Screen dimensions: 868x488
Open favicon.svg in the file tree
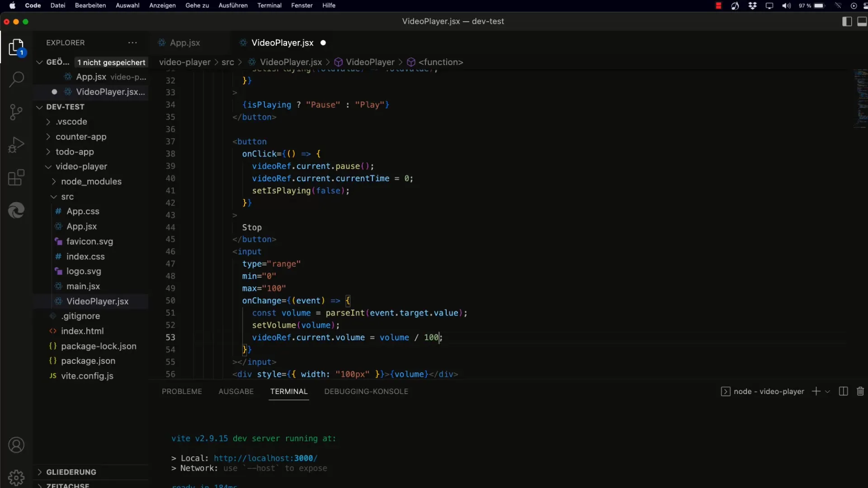click(90, 241)
